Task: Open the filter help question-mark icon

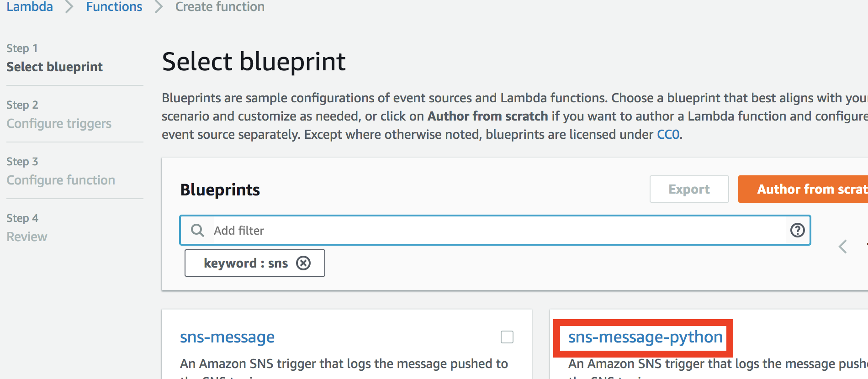Action: 798,230
